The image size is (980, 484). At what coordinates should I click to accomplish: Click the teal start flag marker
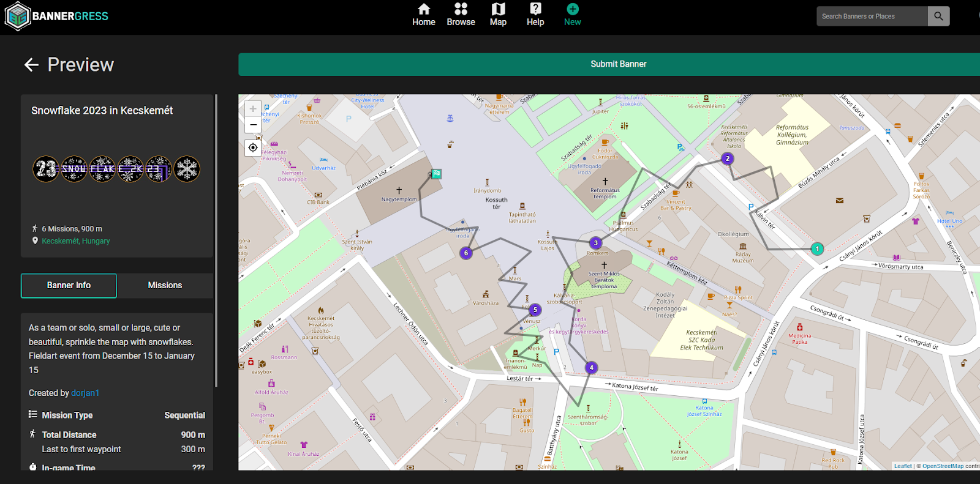436,174
